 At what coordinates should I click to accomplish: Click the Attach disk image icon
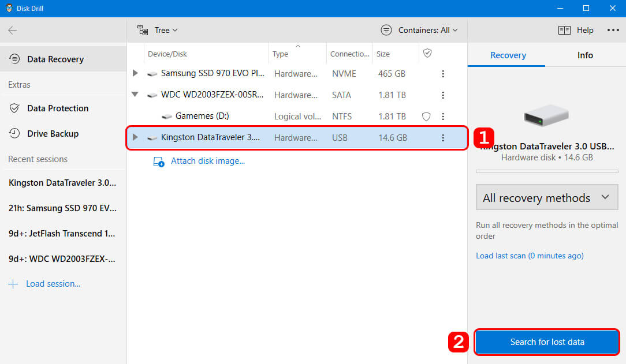click(159, 162)
